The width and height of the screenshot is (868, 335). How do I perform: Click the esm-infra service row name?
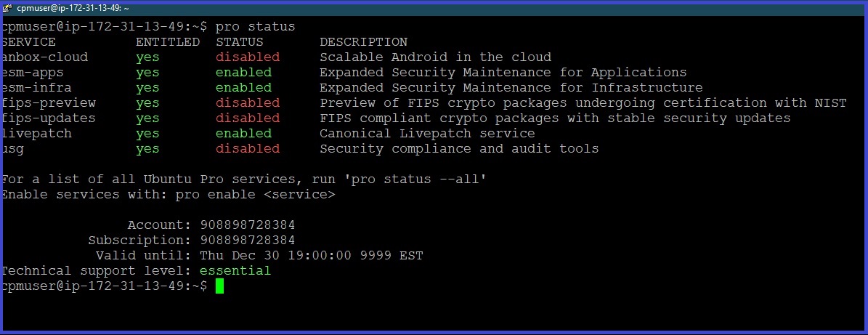coord(36,87)
